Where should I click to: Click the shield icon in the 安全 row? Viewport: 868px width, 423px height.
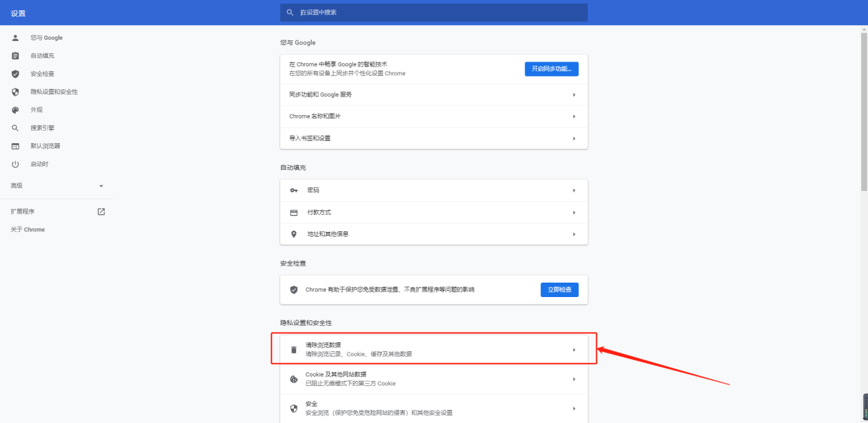[x=294, y=409]
